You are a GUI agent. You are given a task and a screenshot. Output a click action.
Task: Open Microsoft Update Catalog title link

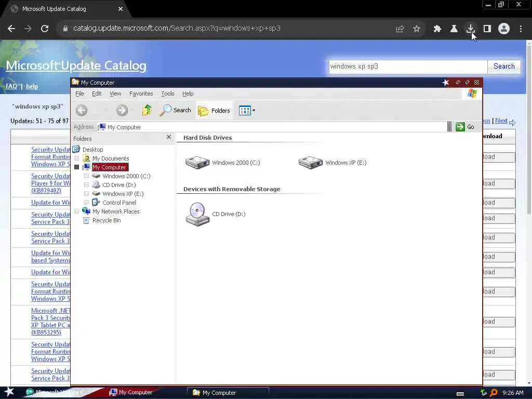tap(76, 65)
